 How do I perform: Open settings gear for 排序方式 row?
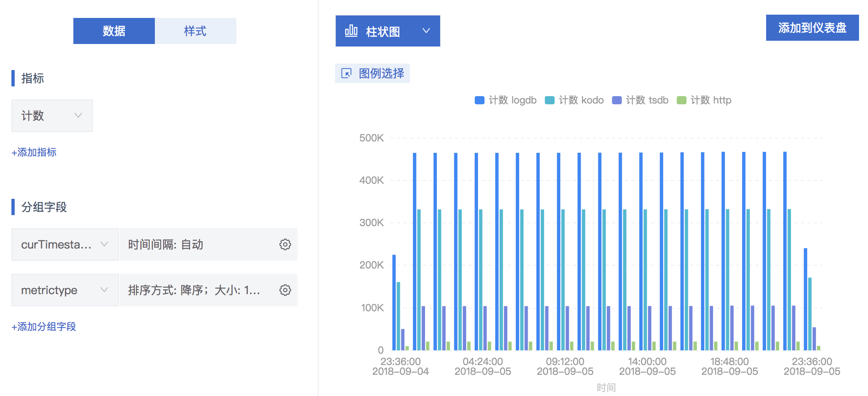285,290
